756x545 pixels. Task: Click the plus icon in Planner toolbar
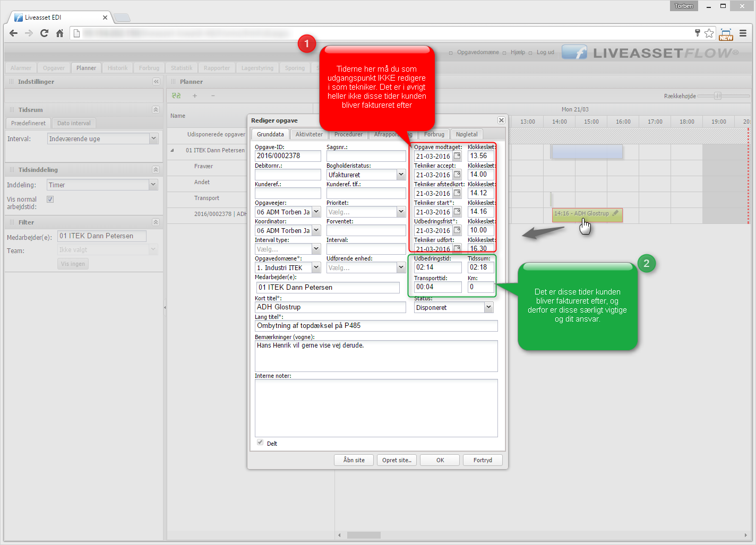pyautogui.click(x=195, y=96)
